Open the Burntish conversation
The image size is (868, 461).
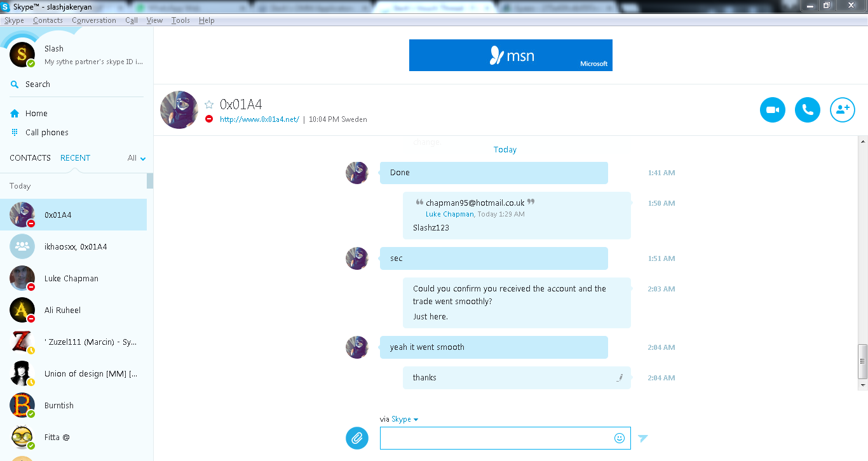(73, 405)
